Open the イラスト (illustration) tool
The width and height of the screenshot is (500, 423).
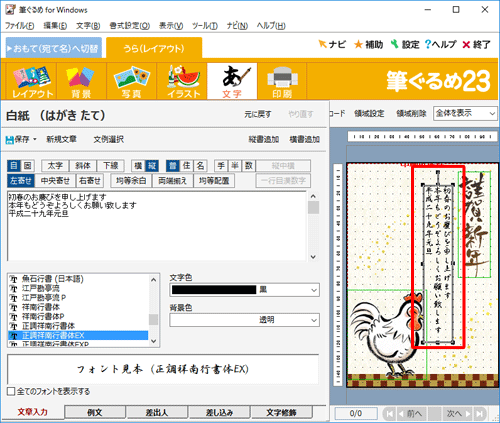[182, 81]
